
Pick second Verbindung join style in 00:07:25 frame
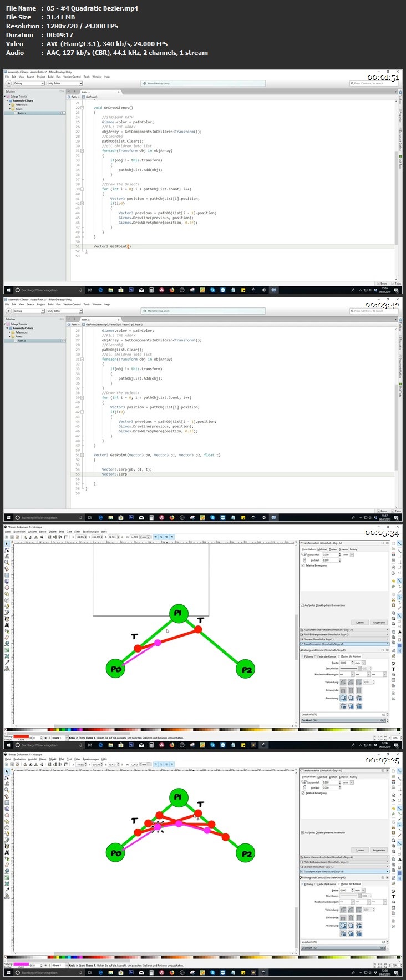tap(351, 910)
